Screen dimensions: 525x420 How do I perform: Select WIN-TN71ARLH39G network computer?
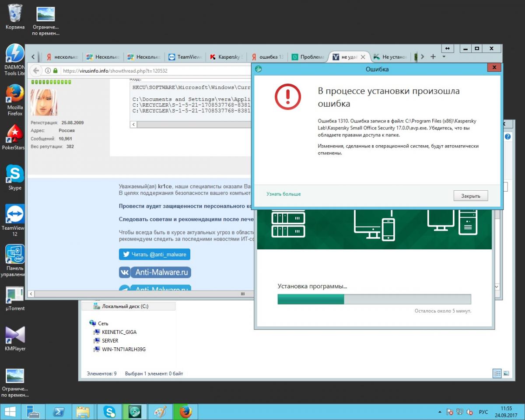coord(123,349)
